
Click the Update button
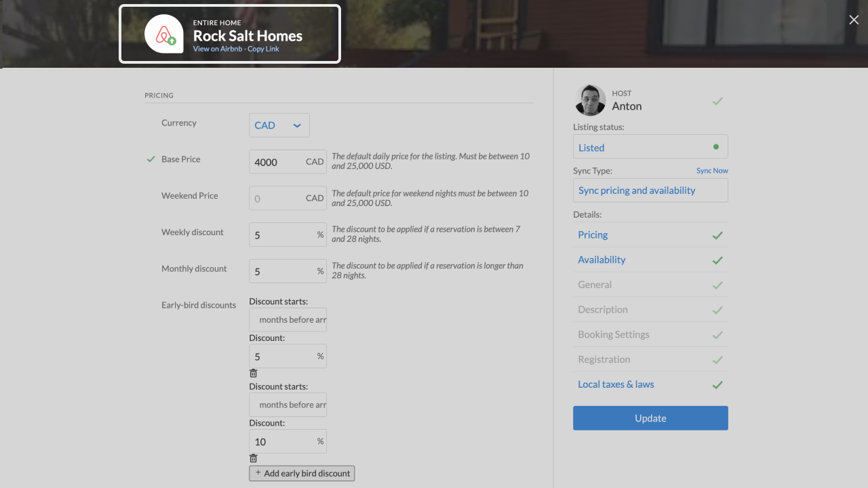(650, 418)
